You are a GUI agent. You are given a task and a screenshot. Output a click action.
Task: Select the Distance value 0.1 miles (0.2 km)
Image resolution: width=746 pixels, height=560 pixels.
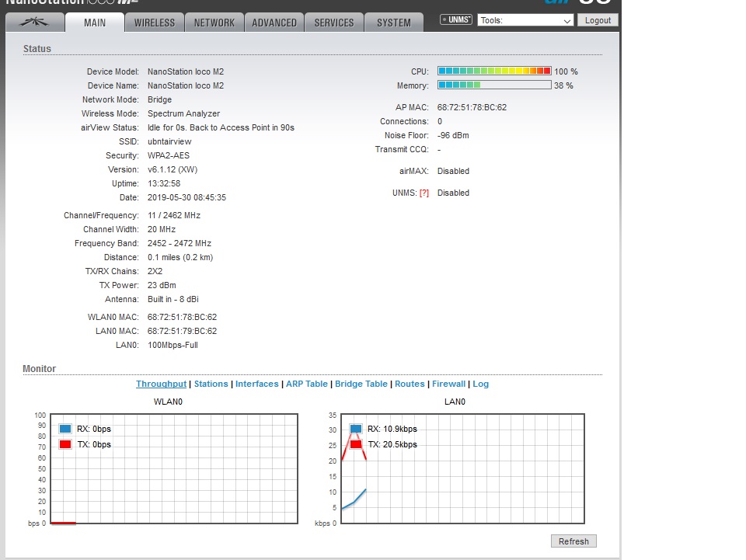[x=180, y=257]
